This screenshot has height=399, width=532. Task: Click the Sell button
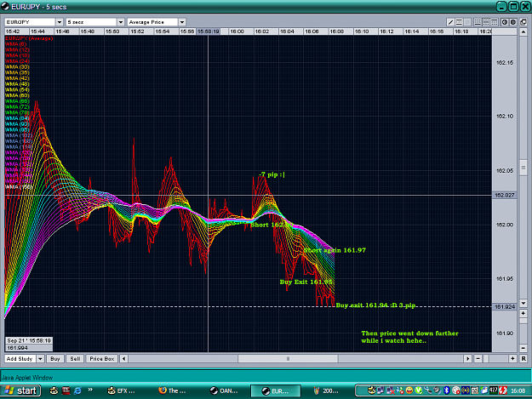tap(75, 359)
